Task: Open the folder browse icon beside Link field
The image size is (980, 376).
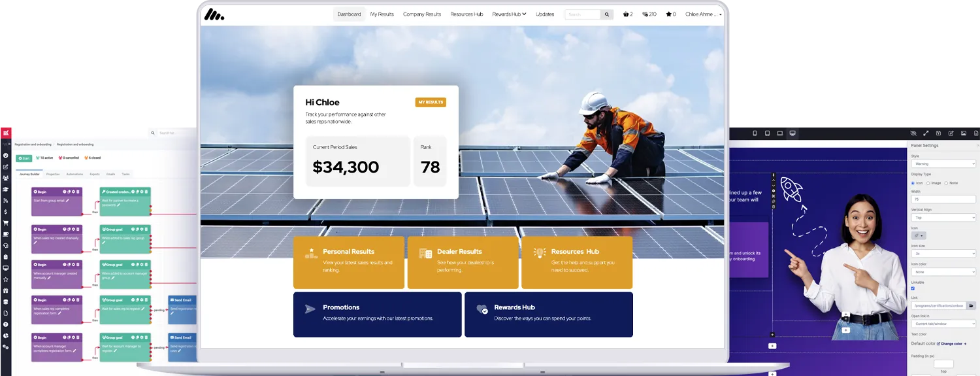Action: click(x=971, y=305)
